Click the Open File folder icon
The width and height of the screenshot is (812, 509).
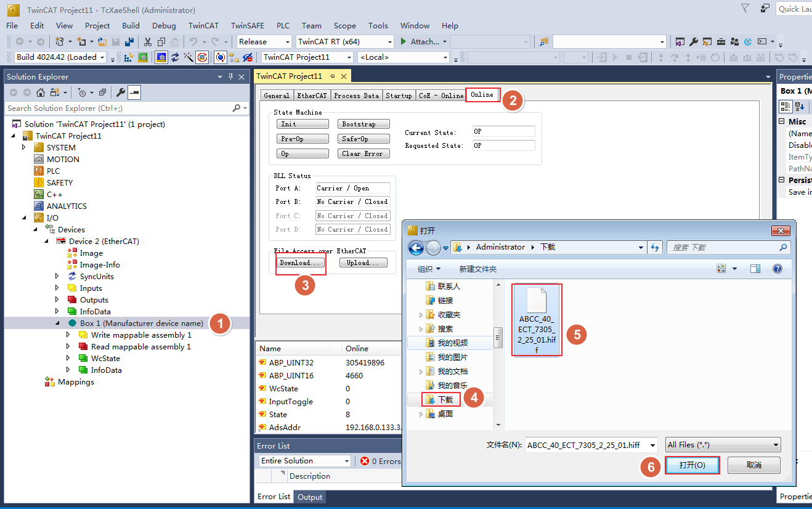tap(102, 42)
